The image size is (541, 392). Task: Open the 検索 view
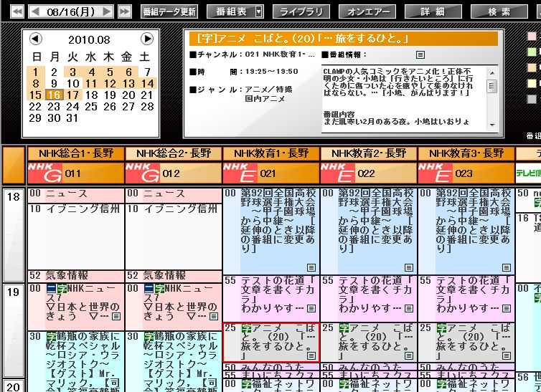(x=499, y=11)
